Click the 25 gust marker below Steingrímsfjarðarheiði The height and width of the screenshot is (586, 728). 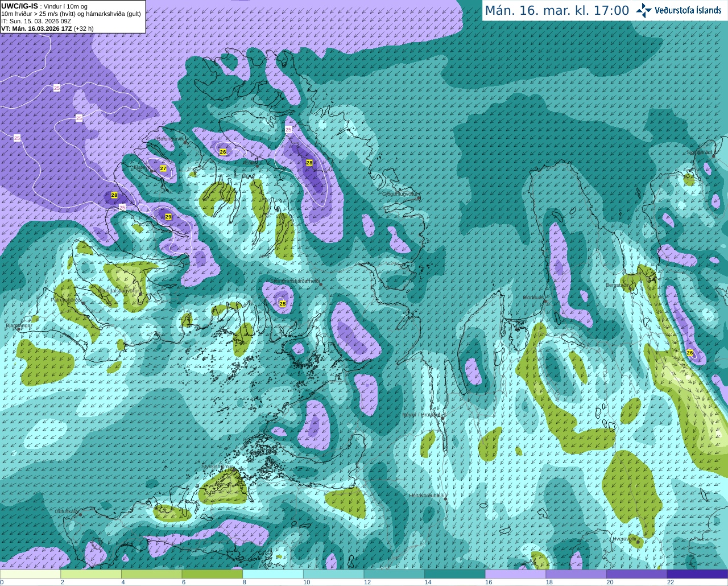coord(283,304)
